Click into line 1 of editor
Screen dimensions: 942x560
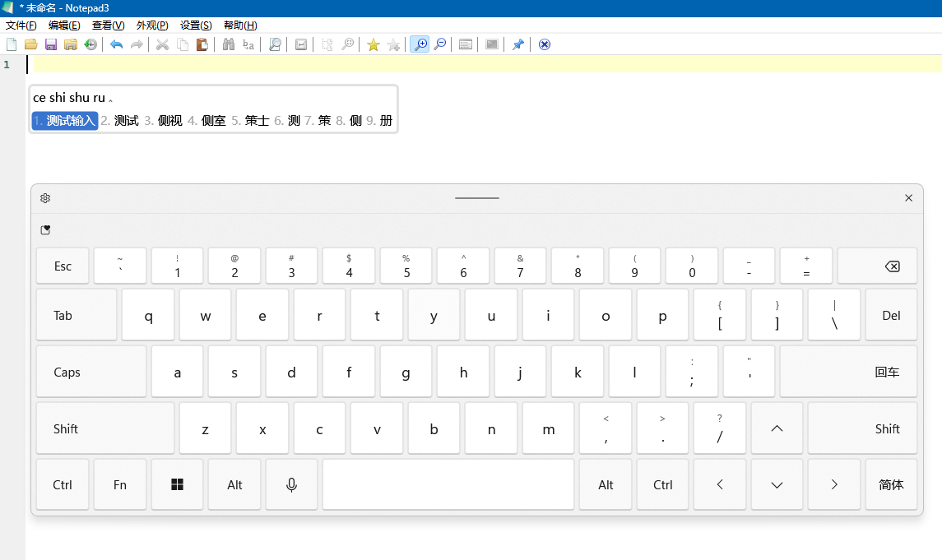pyautogui.click(x=484, y=64)
